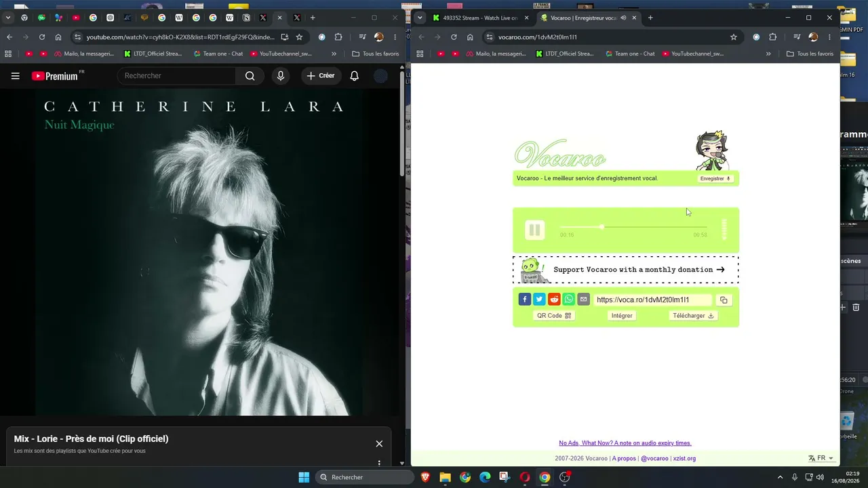Open Extensions menu in the Vocaroo window
The width and height of the screenshot is (868, 488).
click(772, 37)
